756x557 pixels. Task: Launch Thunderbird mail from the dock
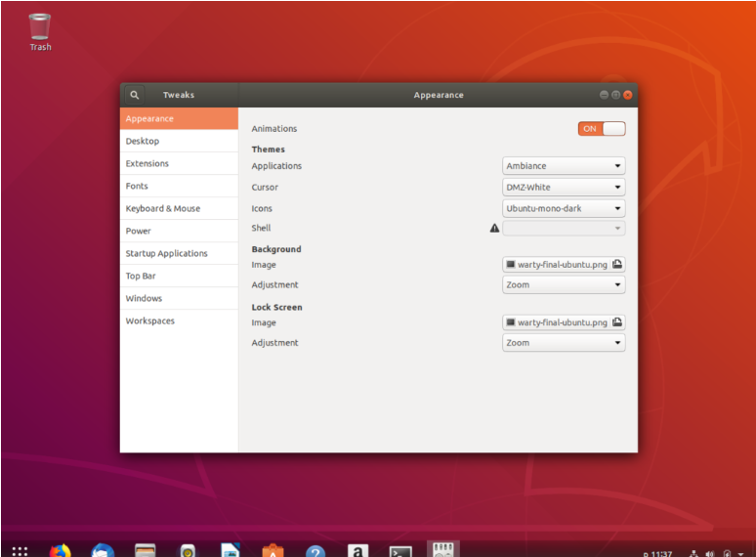click(103, 550)
